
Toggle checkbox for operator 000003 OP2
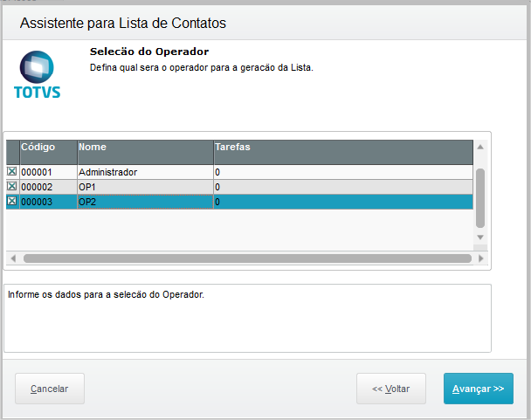(11, 202)
